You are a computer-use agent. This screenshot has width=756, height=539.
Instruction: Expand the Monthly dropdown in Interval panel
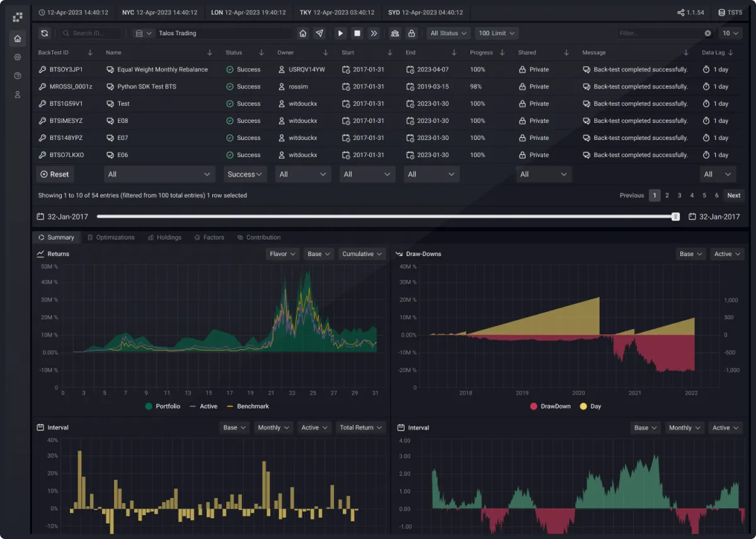[273, 427]
